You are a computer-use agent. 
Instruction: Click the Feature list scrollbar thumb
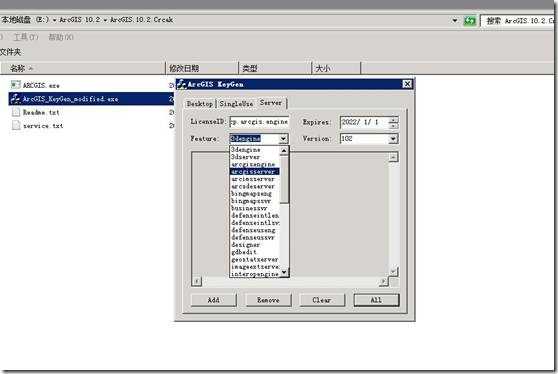pyautogui.click(x=284, y=179)
